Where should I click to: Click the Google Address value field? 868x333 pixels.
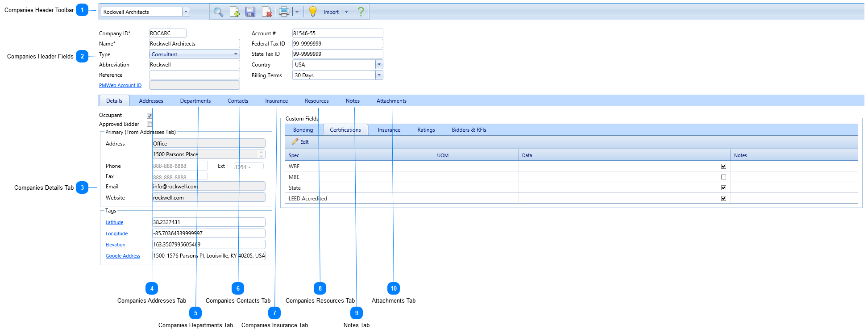coord(209,255)
